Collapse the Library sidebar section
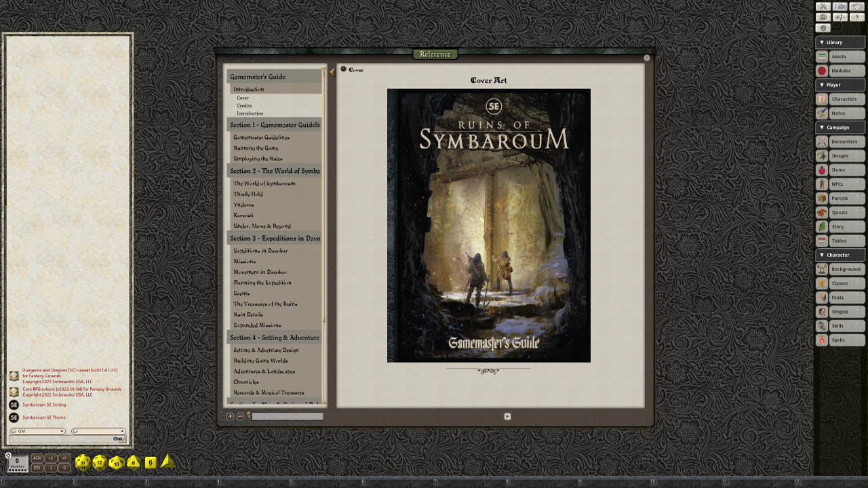This screenshot has height=488, width=868. pos(823,42)
